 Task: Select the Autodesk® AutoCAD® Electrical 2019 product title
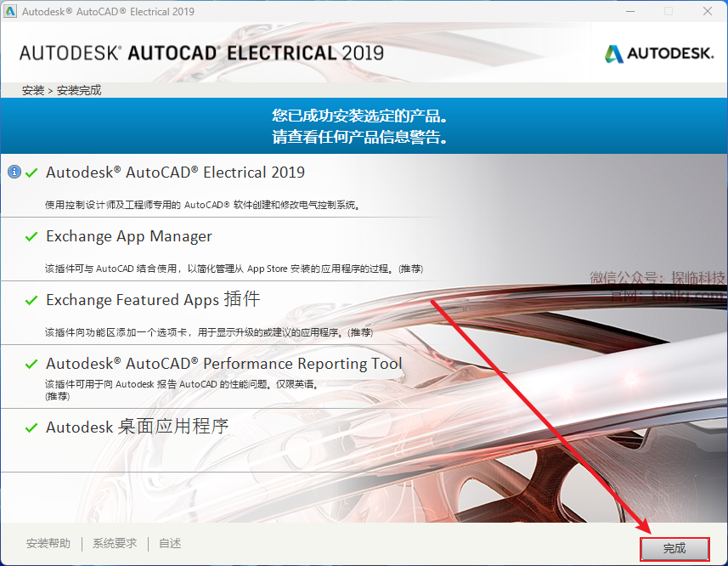175,173
